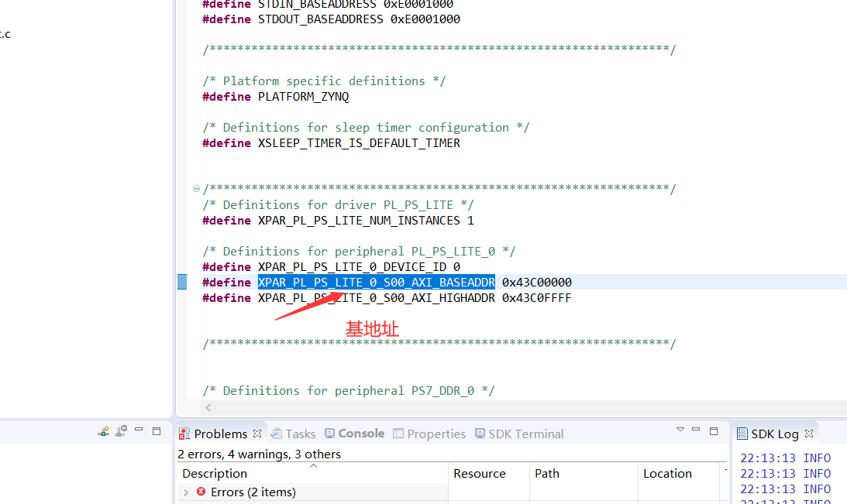Open the Problems view menu dropdown arrow

(680, 430)
